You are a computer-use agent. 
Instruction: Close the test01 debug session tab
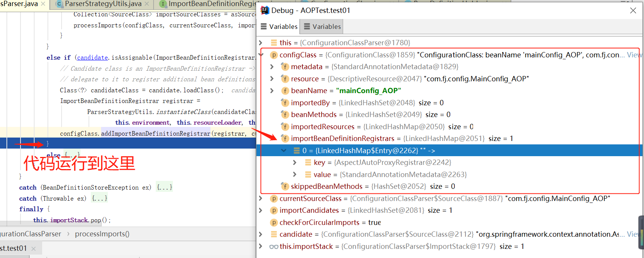pyautogui.click(x=33, y=249)
